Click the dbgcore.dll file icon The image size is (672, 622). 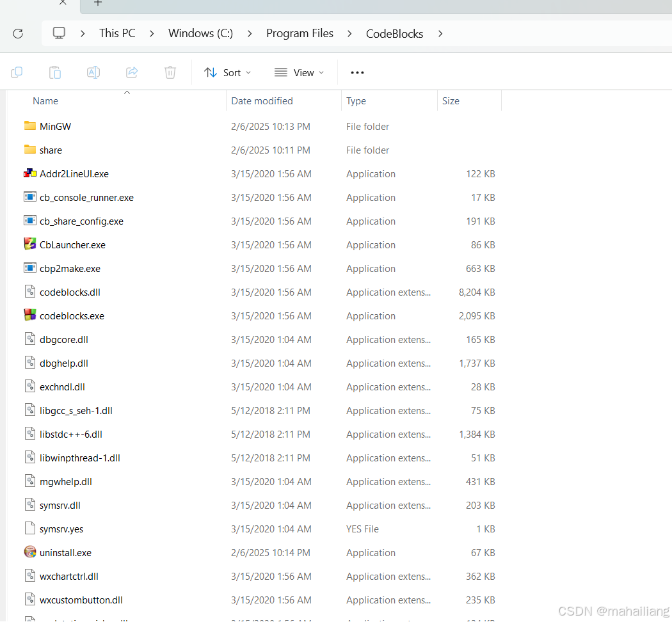click(x=30, y=339)
